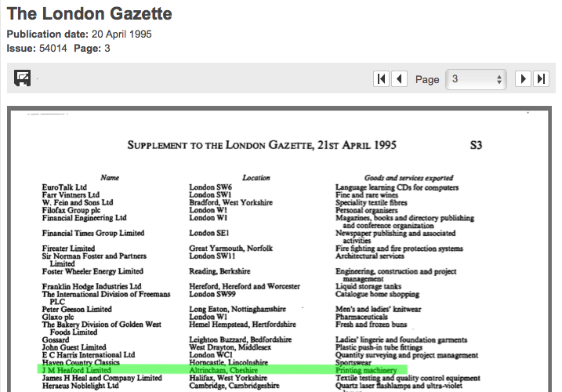Go to the first page
This screenshot has width=562, height=392.
pos(382,78)
